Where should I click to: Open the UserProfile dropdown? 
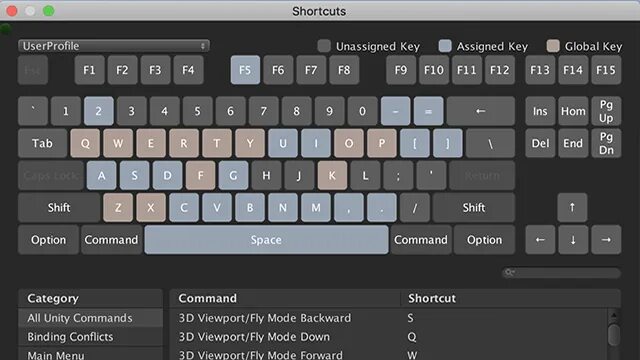coord(114,46)
